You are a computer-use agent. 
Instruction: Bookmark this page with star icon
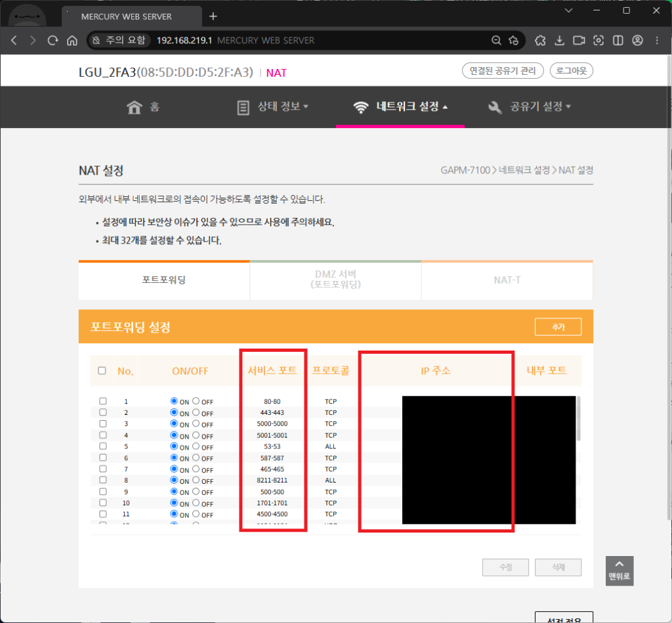point(513,40)
